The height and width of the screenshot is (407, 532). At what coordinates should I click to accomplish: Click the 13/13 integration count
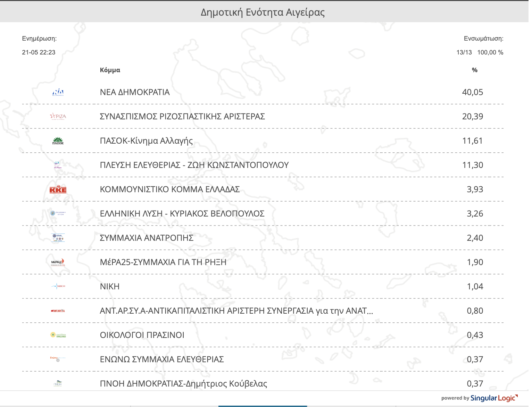[x=464, y=52]
